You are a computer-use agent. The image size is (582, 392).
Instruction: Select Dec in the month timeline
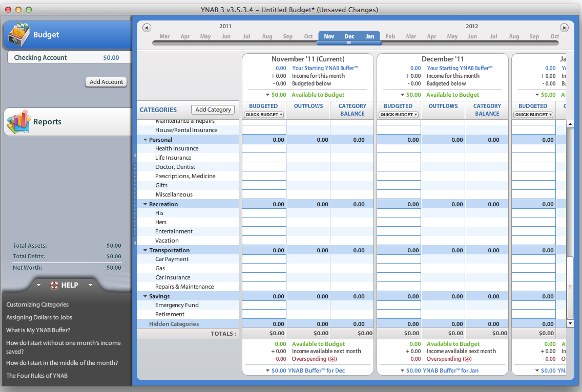coord(349,36)
